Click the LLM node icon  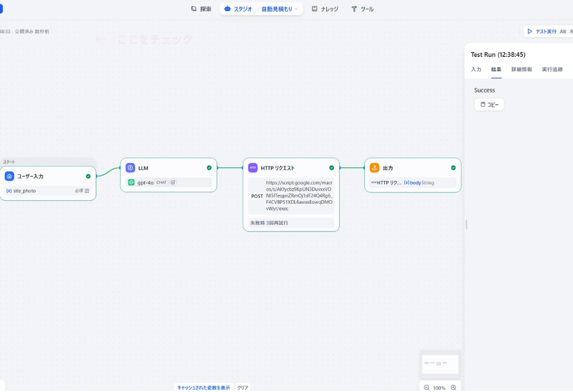pos(130,168)
